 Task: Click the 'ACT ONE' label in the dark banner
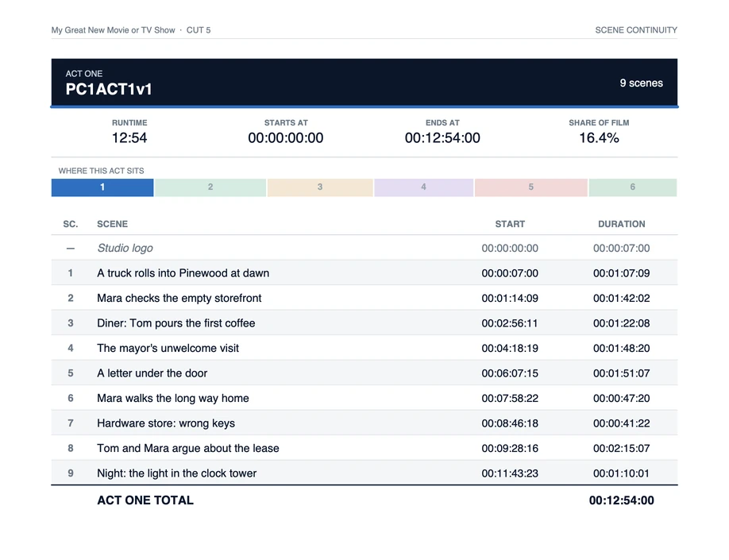click(84, 74)
